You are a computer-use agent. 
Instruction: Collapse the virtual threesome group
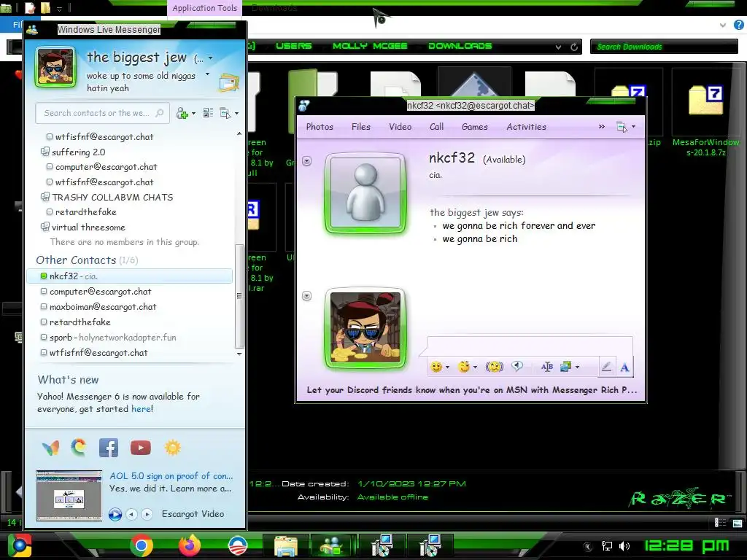tap(44, 227)
